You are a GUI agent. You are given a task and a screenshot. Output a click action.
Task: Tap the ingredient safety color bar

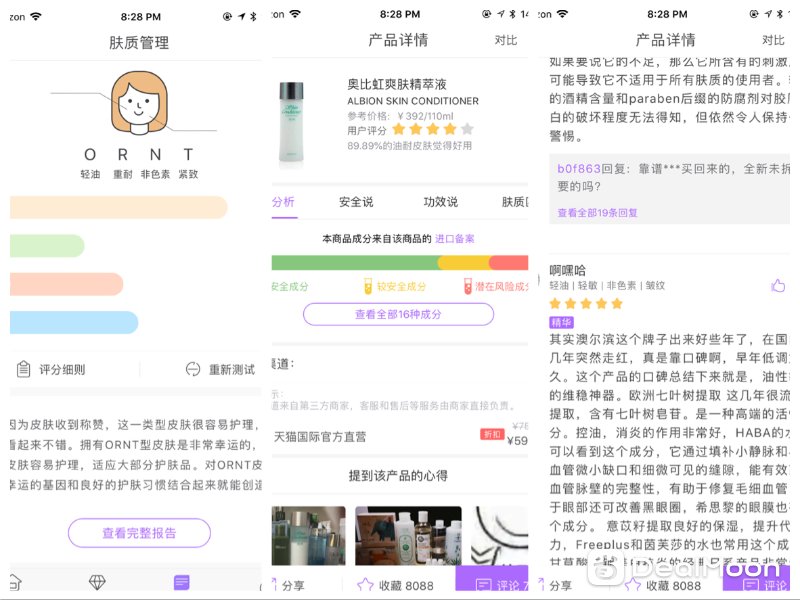coord(400,262)
